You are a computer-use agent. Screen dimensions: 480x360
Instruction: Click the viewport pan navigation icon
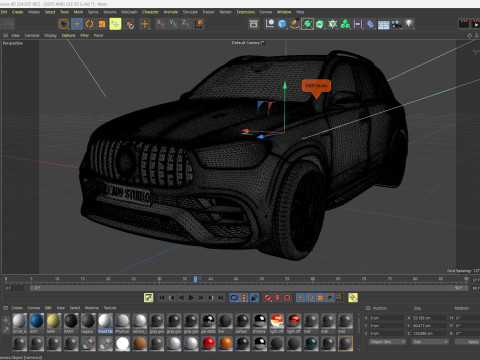click(469, 35)
